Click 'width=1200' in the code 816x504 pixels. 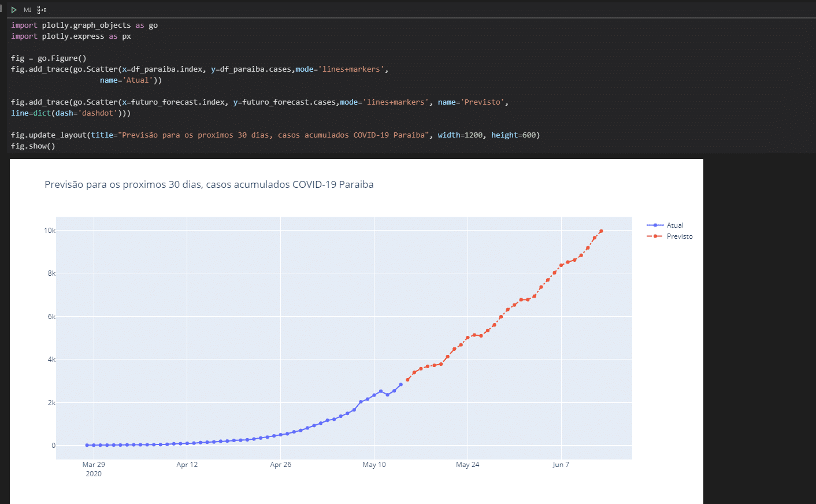point(460,135)
